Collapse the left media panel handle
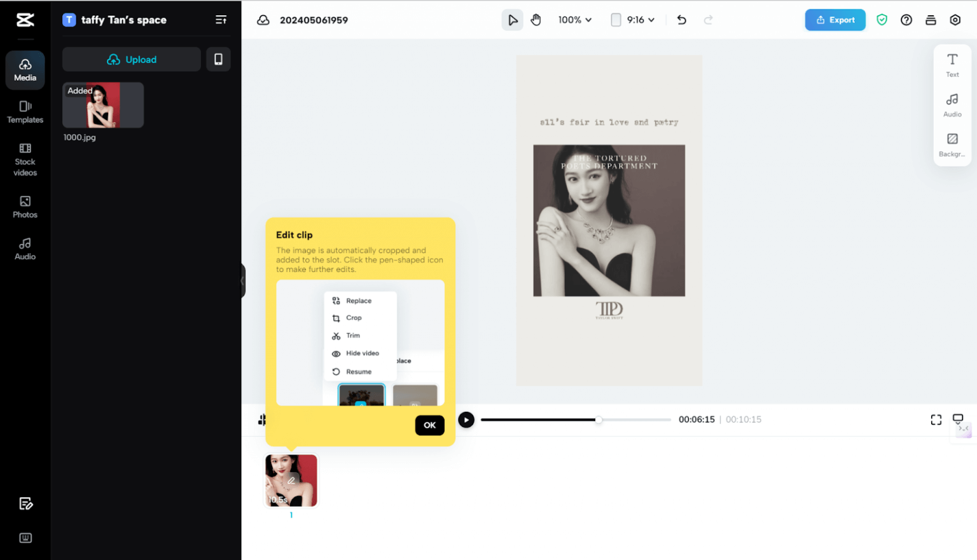The image size is (977, 560). tap(242, 280)
